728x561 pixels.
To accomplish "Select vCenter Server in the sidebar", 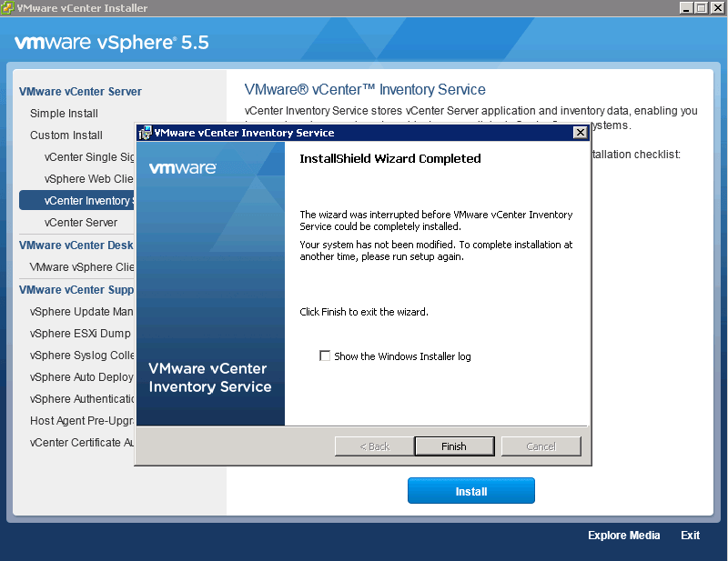I will click(x=81, y=222).
